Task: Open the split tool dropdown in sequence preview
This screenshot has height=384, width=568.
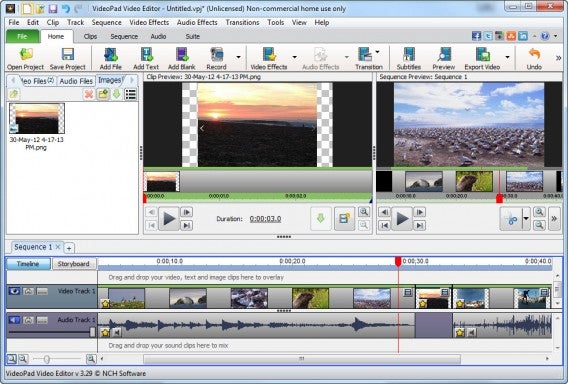Action: (526, 219)
